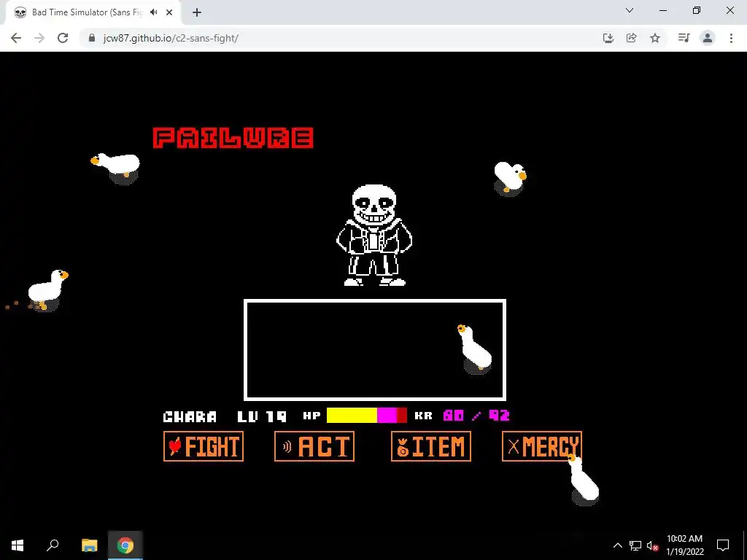Restore down the Chrome window
The height and width of the screenshot is (560, 747).
click(x=697, y=10)
